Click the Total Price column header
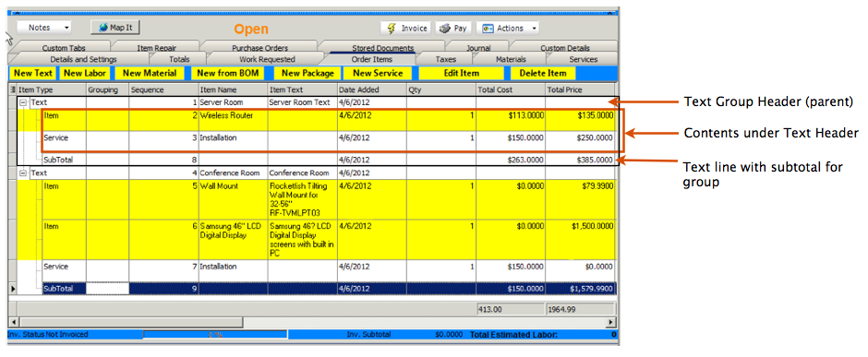 point(580,89)
